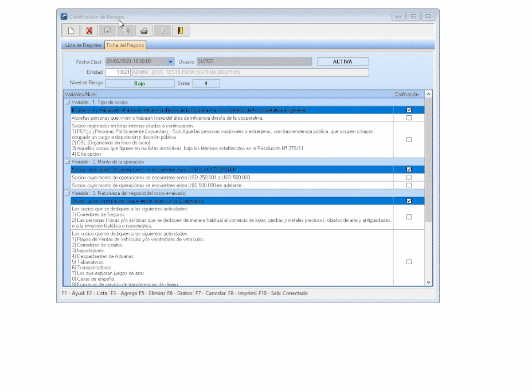The height and width of the screenshot is (392, 532).
Task: Click the scrollbar up arrow
Action: [x=428, y=94]
